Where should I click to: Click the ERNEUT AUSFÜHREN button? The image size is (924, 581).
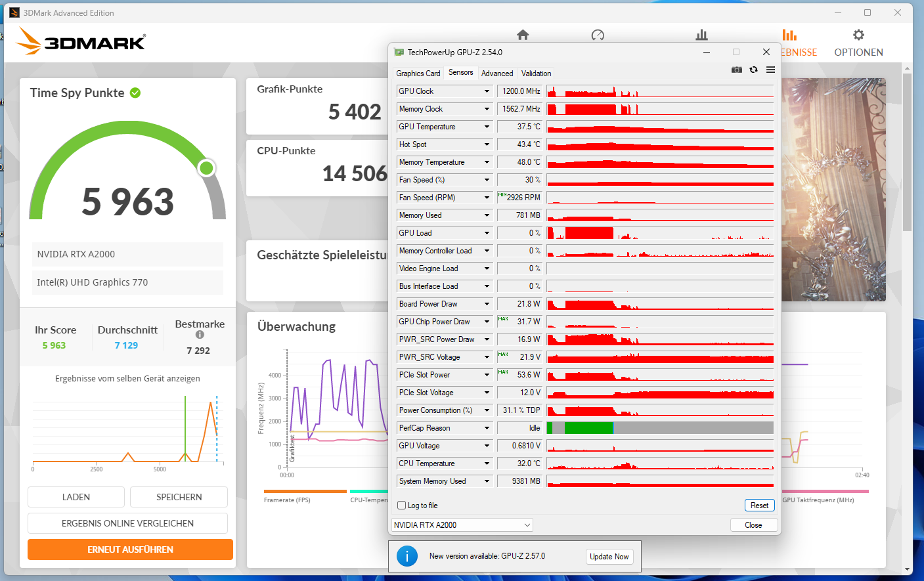point(130,549)
